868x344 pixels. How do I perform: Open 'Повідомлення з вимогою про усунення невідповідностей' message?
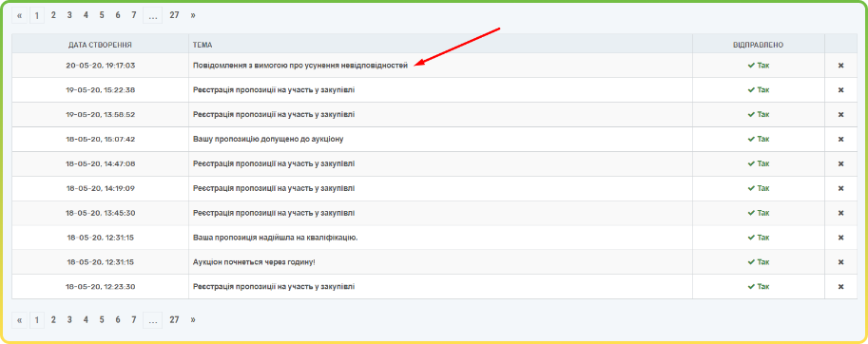click(x=300, y=66)
